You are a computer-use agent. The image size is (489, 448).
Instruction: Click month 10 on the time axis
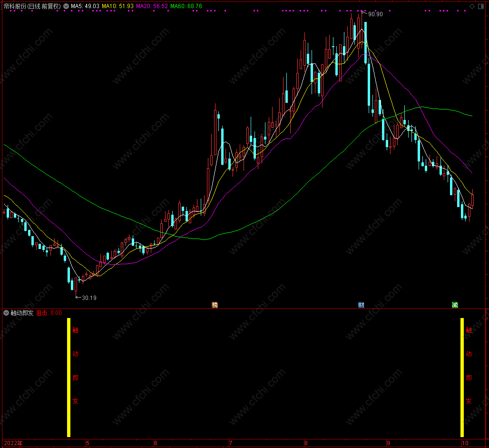tap(465, 443)
